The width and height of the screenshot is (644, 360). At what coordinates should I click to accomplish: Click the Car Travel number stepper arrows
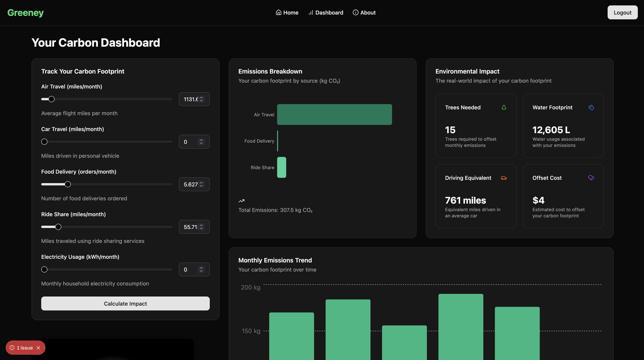click(201, 142)
